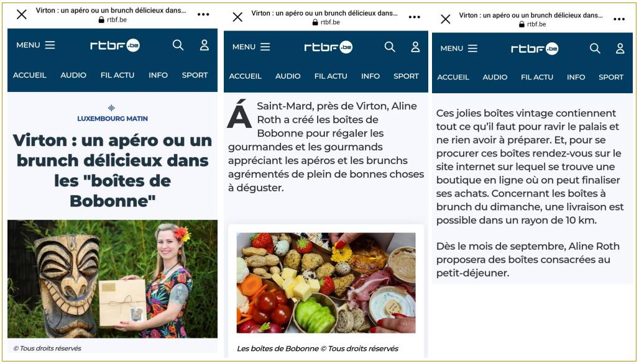This screenshot has height=364, width=639.
Task: Open the three-dots menu in the right screen
Action: tap(618, 19)
